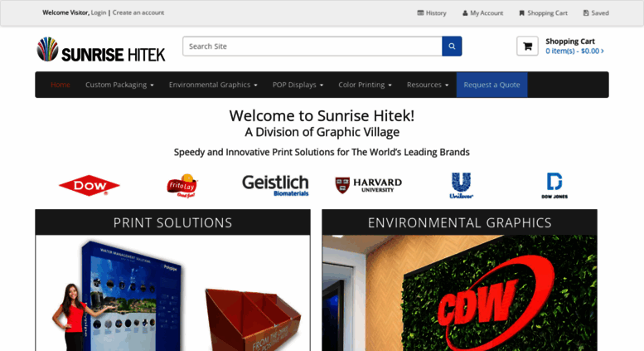Click the Frito Lay brand logo

coord(182,186)
